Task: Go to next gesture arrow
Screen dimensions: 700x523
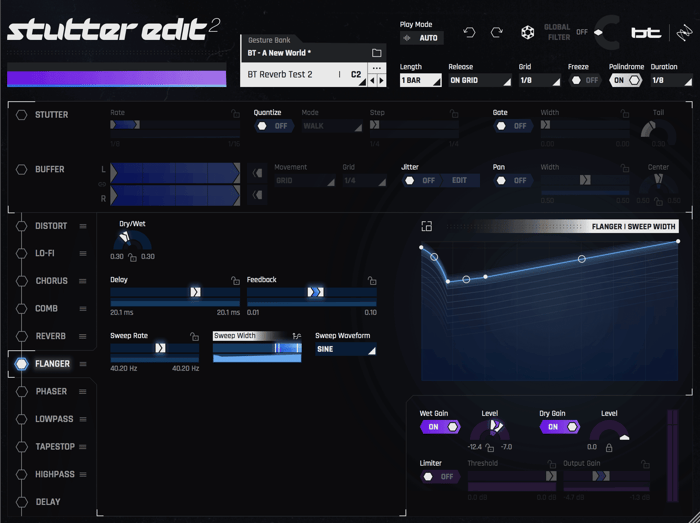Action: click(x=382, y=81)
